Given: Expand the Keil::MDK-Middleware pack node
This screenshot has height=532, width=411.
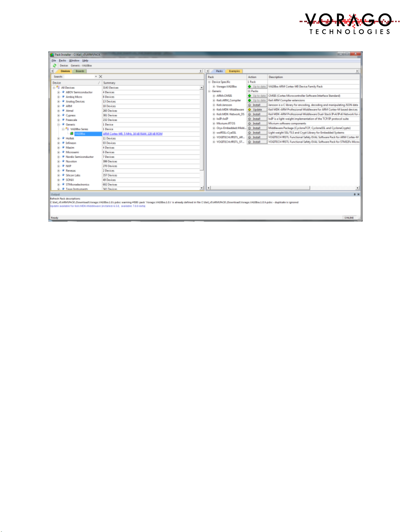Looking at the screenshot, I should pos(214,109).
